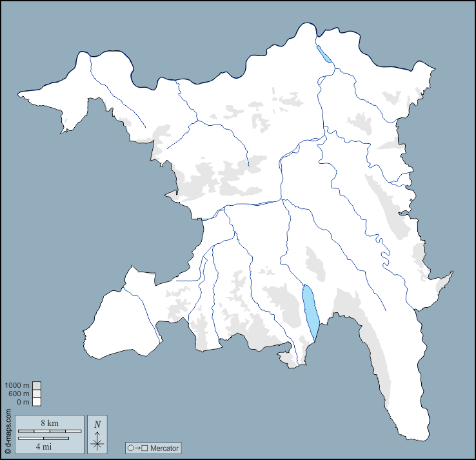Image resolution: width=476 pixels, height=460 pixels.
Task: Click the '1000 m' legend label
Action: pyautogui.click(x=17, y=385)
